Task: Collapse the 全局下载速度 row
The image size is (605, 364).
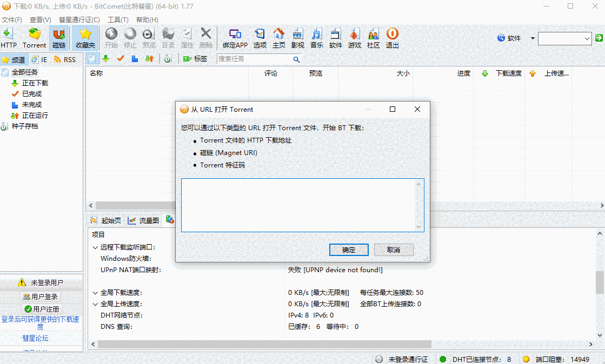Action: (95, 293)
